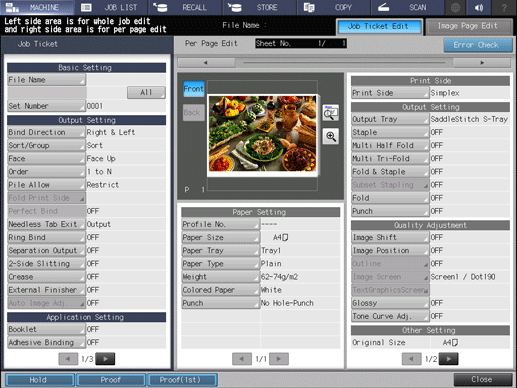
Task: Switch to the SCAN tab
Action: 407,7
